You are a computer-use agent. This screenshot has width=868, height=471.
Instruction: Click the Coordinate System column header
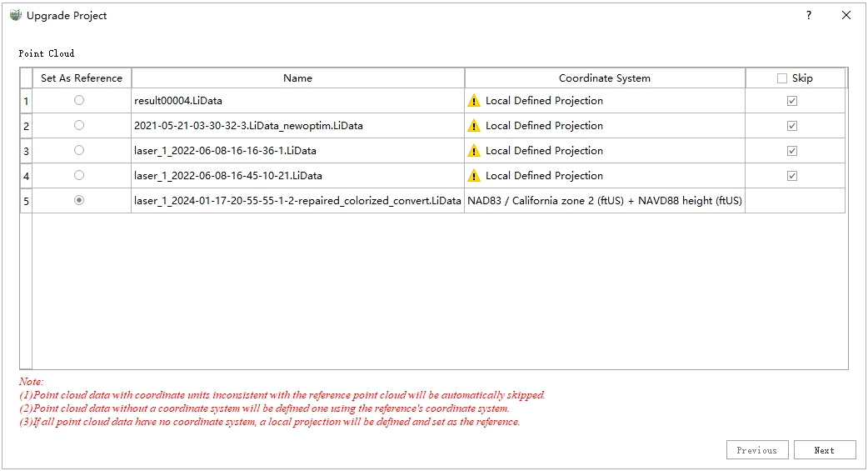(x=605, y=78)
